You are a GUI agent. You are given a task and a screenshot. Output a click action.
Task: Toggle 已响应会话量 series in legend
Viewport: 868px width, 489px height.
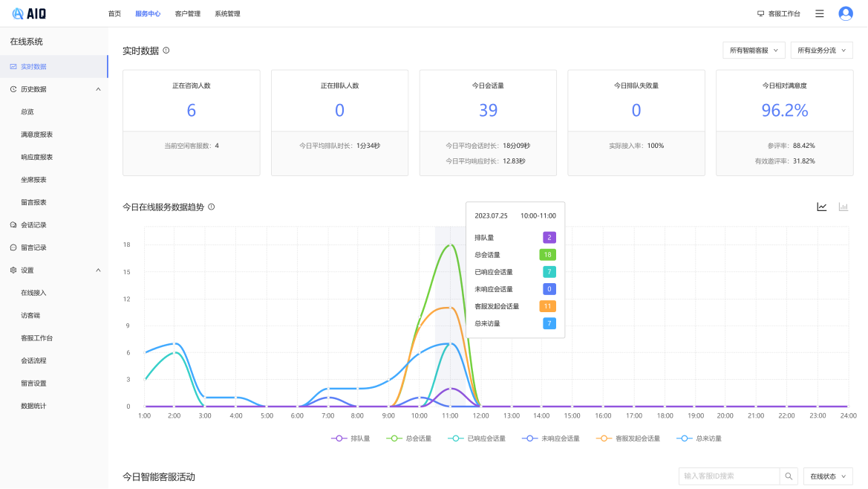click(477, 438)
